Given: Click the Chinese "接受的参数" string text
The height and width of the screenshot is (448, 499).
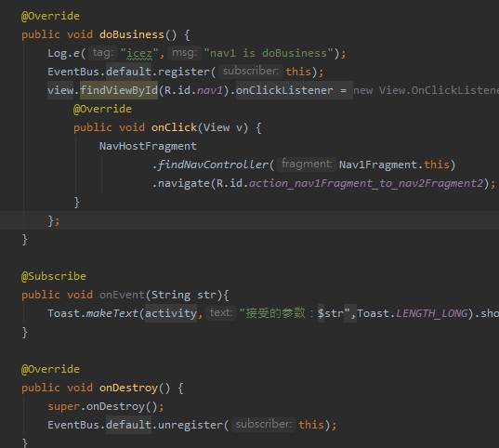Looking at the screenshot, I should pyautogui.click(x=275, y=313).
